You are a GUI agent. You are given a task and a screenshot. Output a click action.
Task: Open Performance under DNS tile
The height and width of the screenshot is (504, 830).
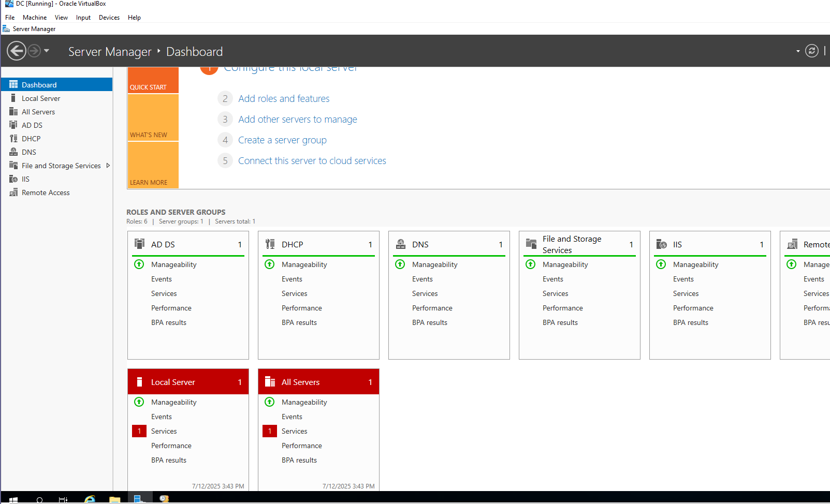coord(432,308)
